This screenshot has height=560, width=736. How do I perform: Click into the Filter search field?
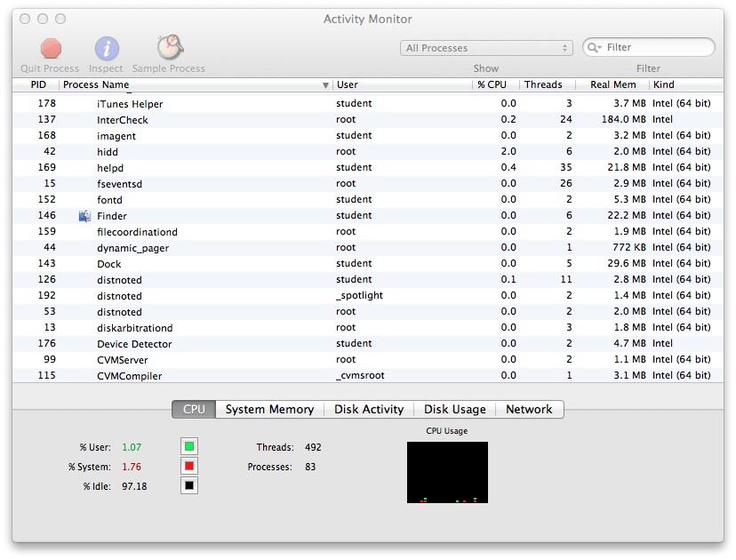coord(649,47)
